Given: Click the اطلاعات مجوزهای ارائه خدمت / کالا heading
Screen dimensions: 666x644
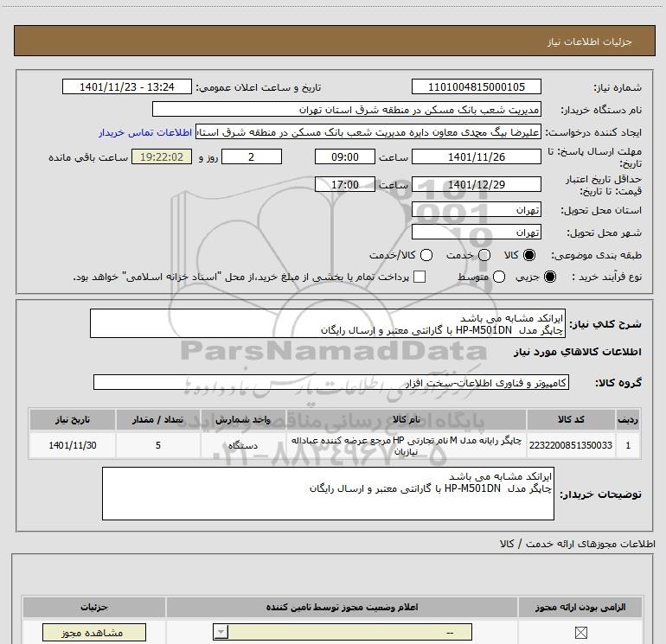Looking at the screenshot, I should [577, 544].
